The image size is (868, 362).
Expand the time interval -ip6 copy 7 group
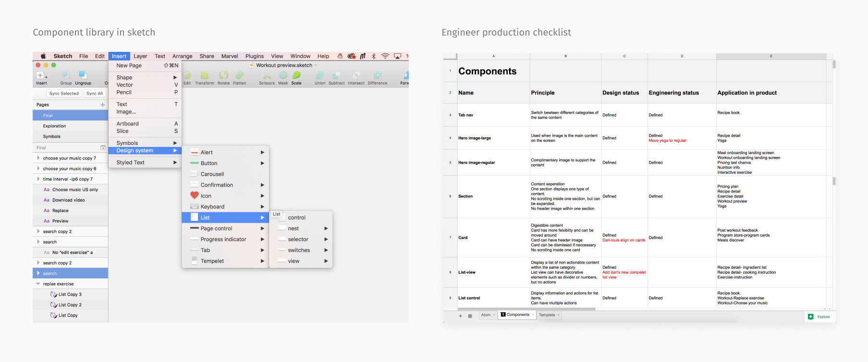[x=38, y=179]
